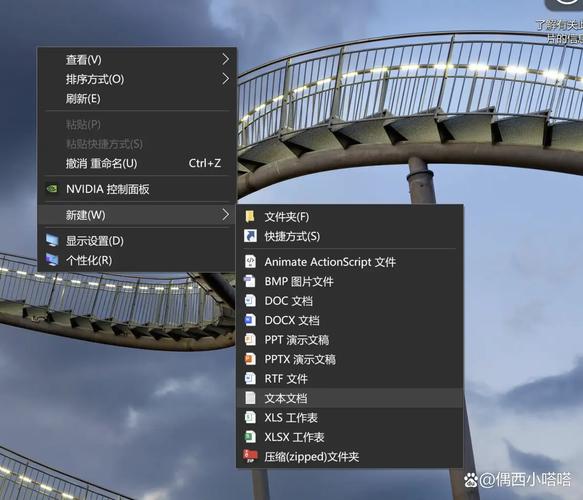Click the personalize monitor icon
Image resolution: width=583 pixels, height=500 pixels.
click(52, 260)
